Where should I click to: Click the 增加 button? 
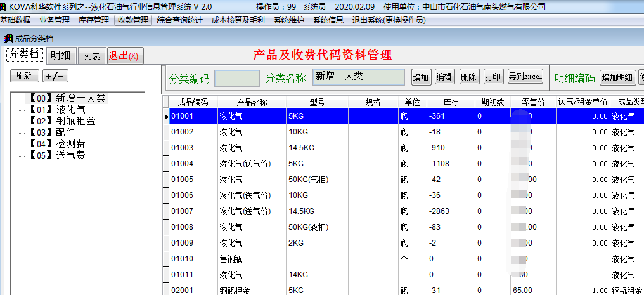(422, 77)
